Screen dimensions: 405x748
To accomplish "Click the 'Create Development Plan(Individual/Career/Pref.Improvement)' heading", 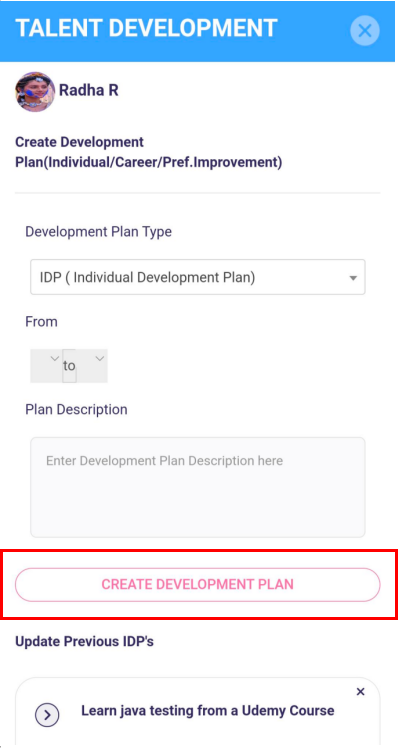I will click(148, 152).
